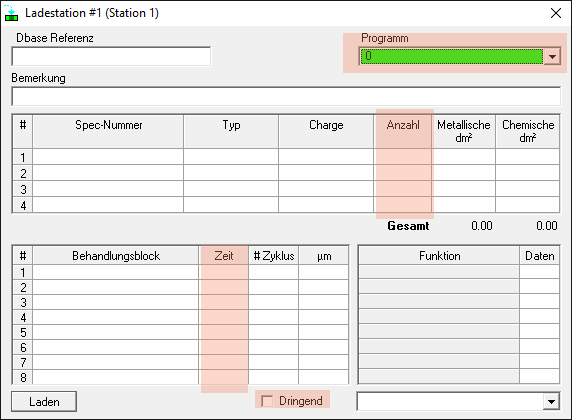Tick the Dringend checkbox
This screenshot has height=420, width=572.
click(x=267, y=401)
